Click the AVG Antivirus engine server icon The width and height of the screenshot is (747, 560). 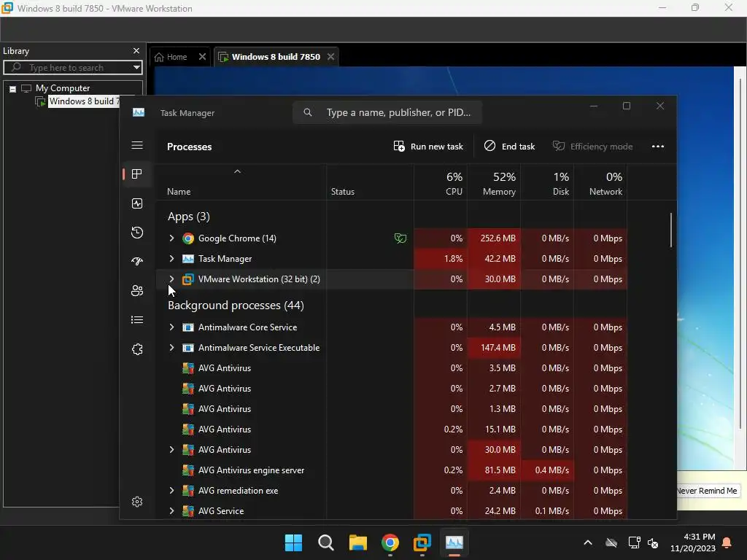pos(188,470)
